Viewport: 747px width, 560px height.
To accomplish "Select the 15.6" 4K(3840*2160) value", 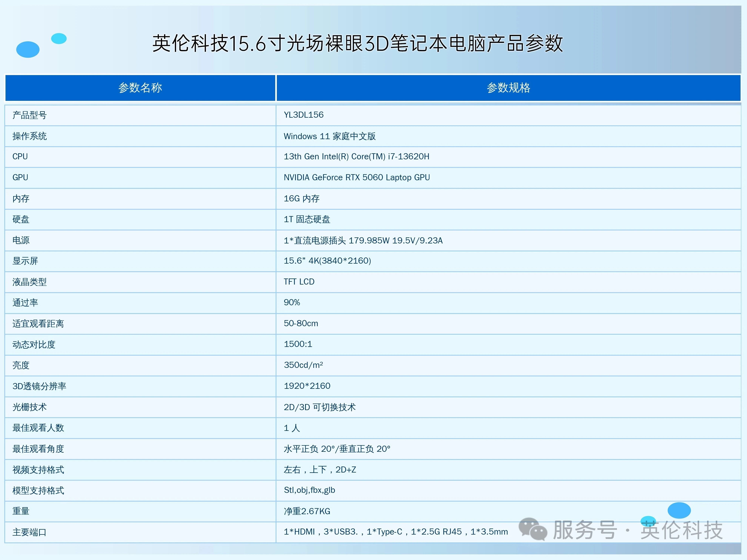I will [x=327, y=261].
